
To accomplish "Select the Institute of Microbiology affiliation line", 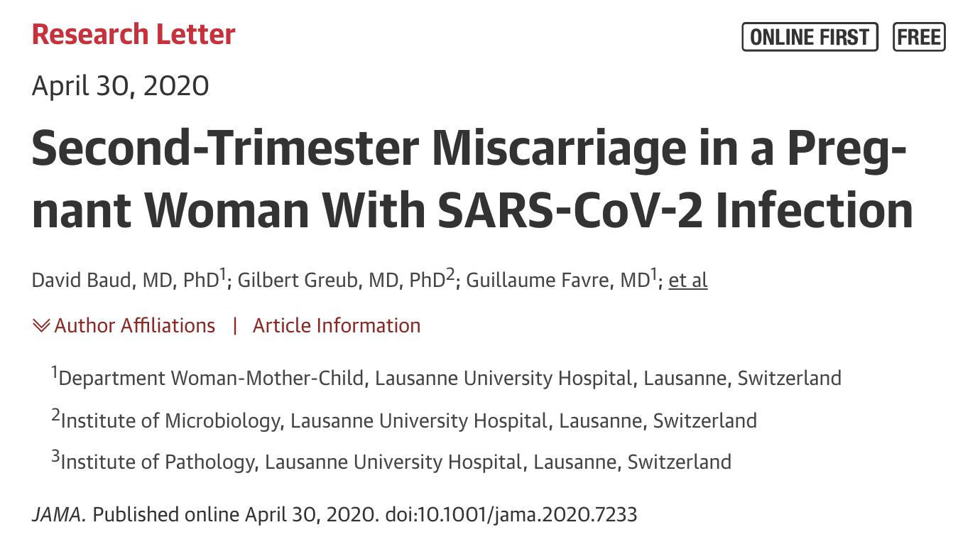I will click(408, 421).
